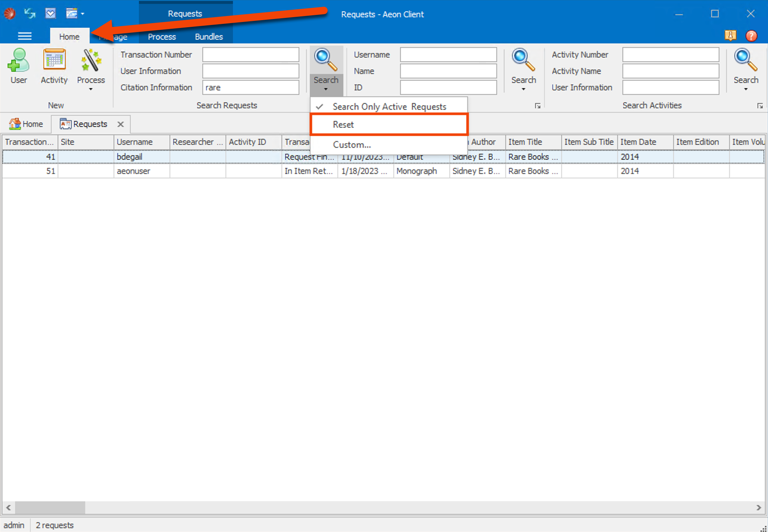This screenshot has width=768, height=532.
Task: Click the refresh icon in the quick access toolbar
Action: click(x=29, y=13)
